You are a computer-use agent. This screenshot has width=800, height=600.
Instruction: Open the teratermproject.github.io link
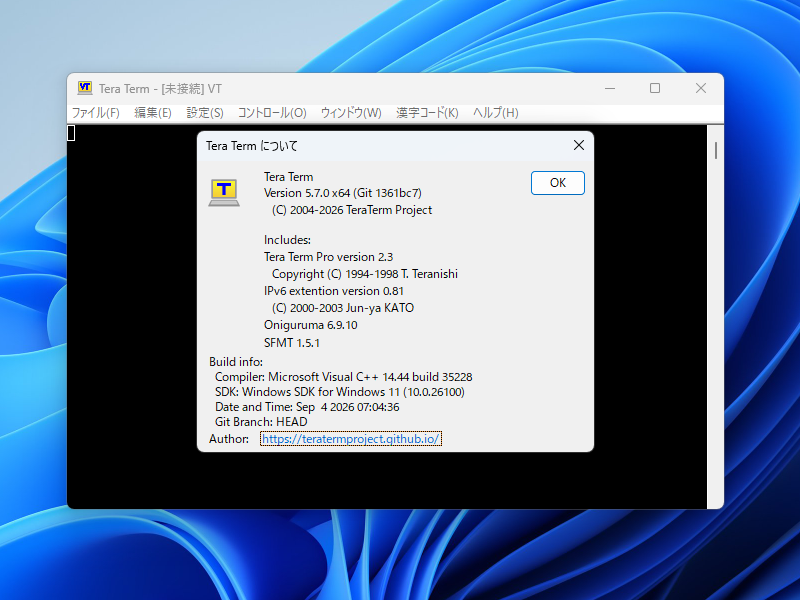click(351, 439)
